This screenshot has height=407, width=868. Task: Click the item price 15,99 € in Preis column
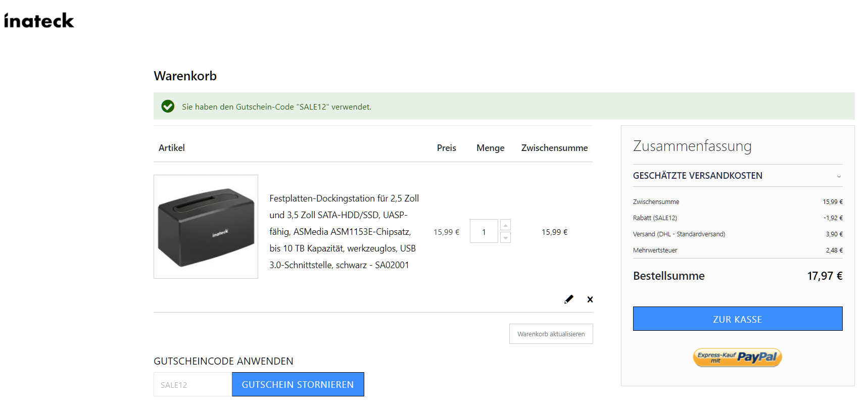point(447,232)
